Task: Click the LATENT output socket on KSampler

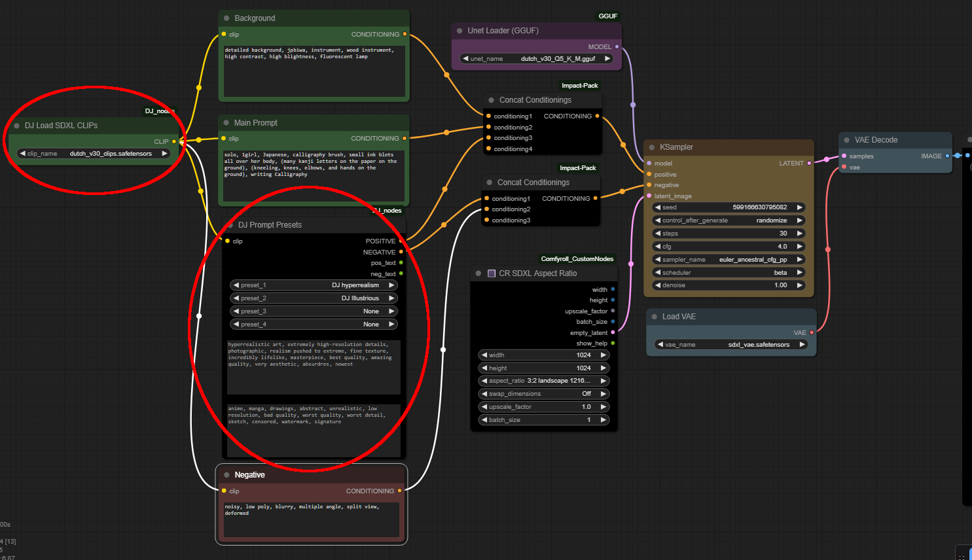Action: pos(809,164)
